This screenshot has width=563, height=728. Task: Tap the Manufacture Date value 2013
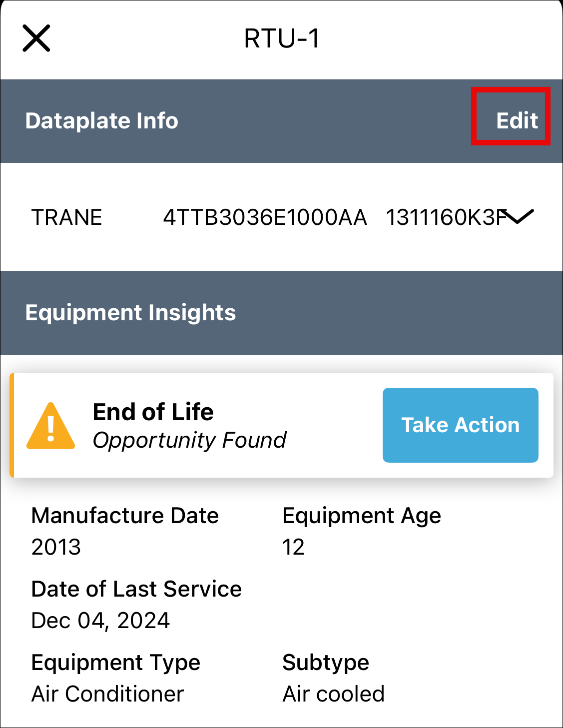coord(56,547)
